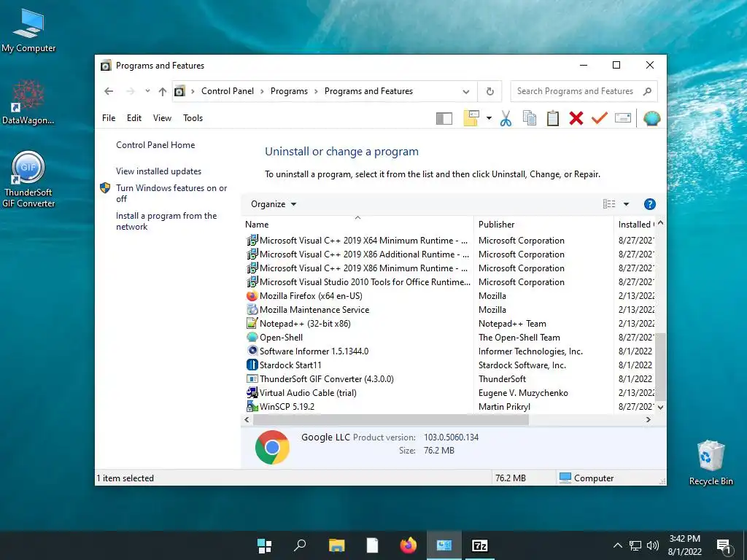The image size is (747, 560).
Task: Click the taskbar Search magnifier
Action: pyautogui.click(x=300, y=545)
